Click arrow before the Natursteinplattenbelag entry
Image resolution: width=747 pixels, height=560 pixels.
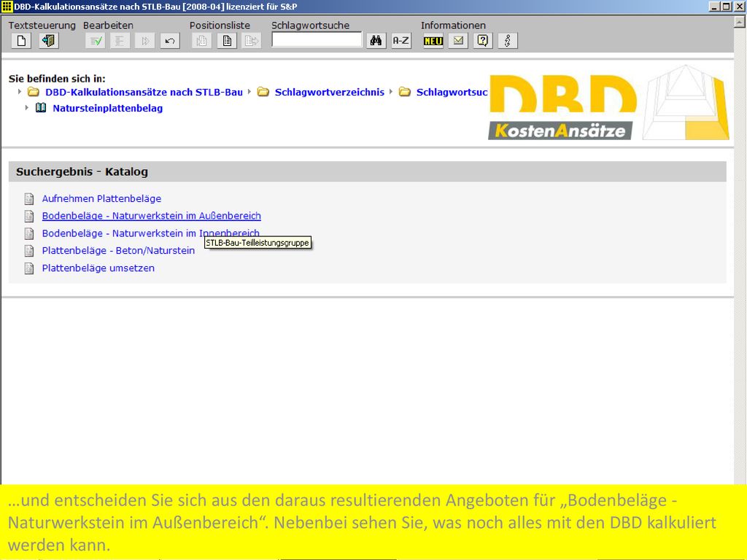[27, 108]
